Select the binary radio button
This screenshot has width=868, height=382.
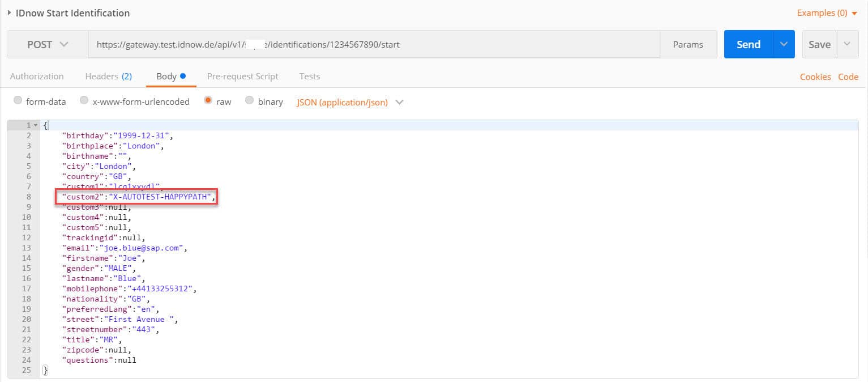click(x=250, y=101)
